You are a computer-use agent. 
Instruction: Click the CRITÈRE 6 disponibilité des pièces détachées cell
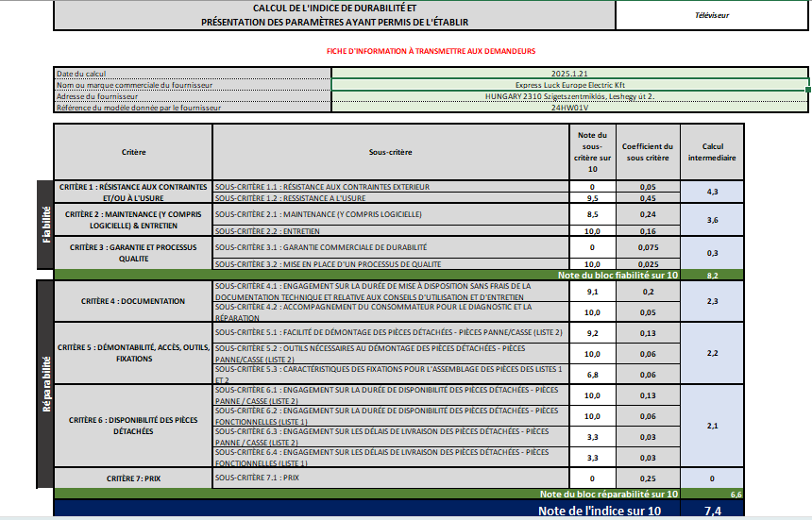pos(134,426)
